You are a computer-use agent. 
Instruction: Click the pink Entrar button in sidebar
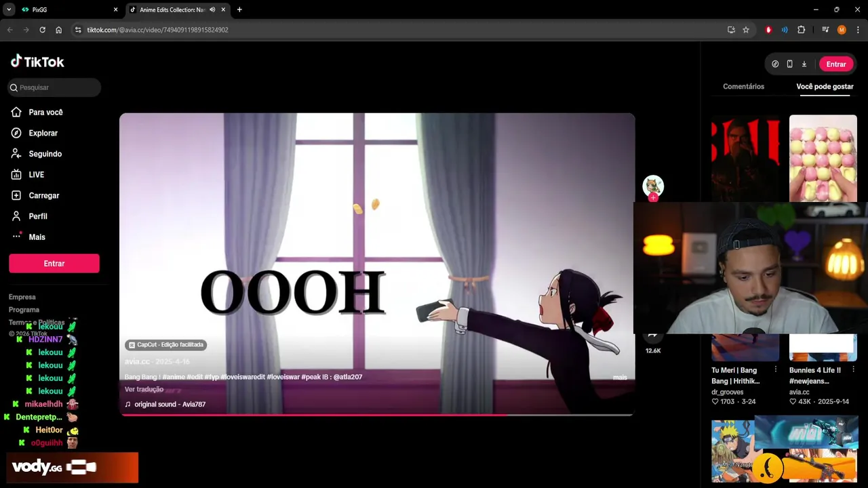click(x=54, y=264)
